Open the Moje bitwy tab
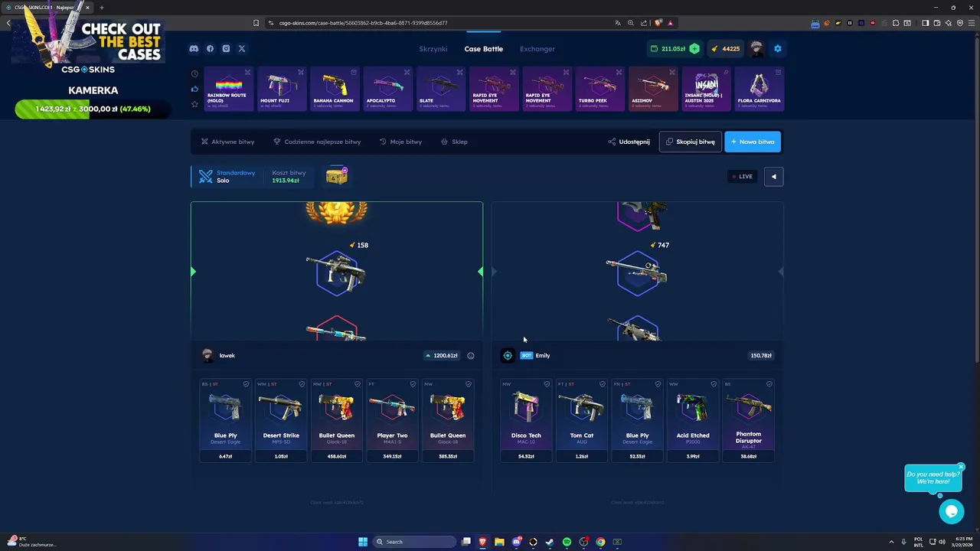This screenshot has width=980, height=551. (x=400, y=142)
